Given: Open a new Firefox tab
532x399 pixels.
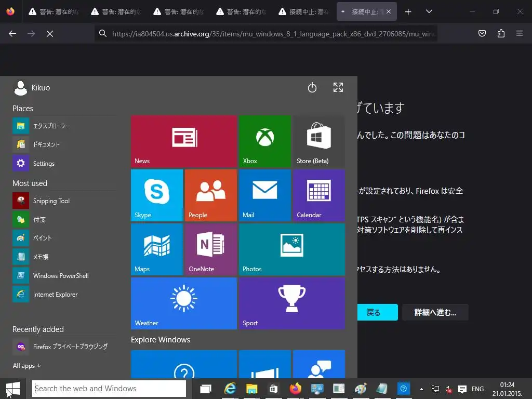Looking at the screenshot, I should click(408, 12).
